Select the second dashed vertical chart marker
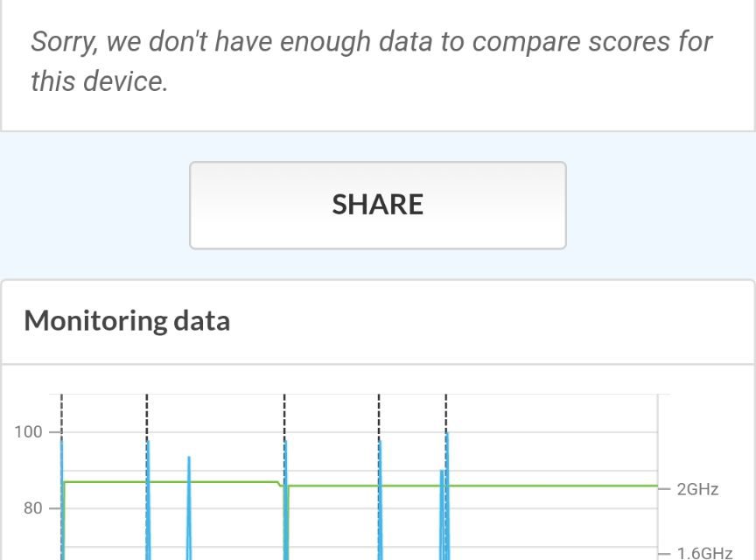The image size is (756, 560). tap(147, 409)
